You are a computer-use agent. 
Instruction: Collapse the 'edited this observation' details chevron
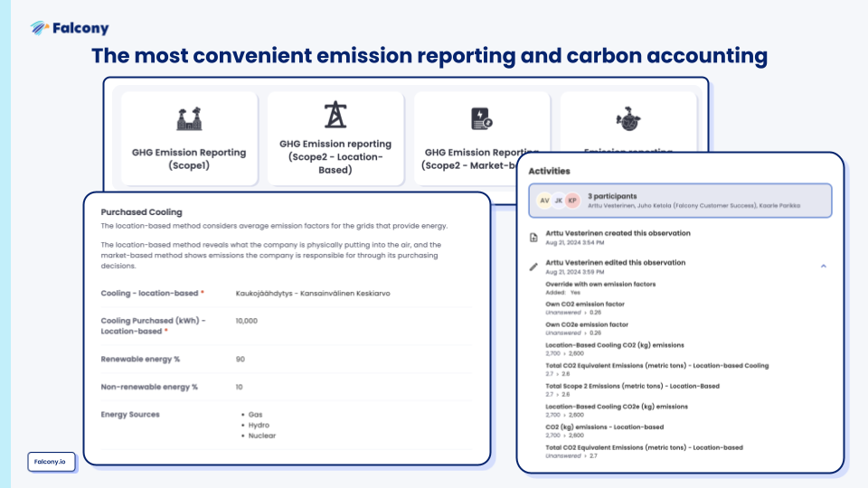[823, 266]
